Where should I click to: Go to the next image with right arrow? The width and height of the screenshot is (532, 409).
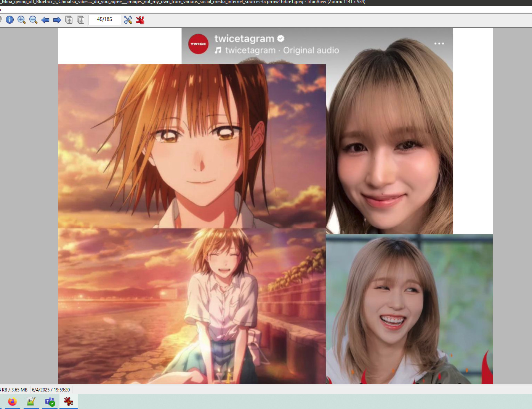point(57,20)
